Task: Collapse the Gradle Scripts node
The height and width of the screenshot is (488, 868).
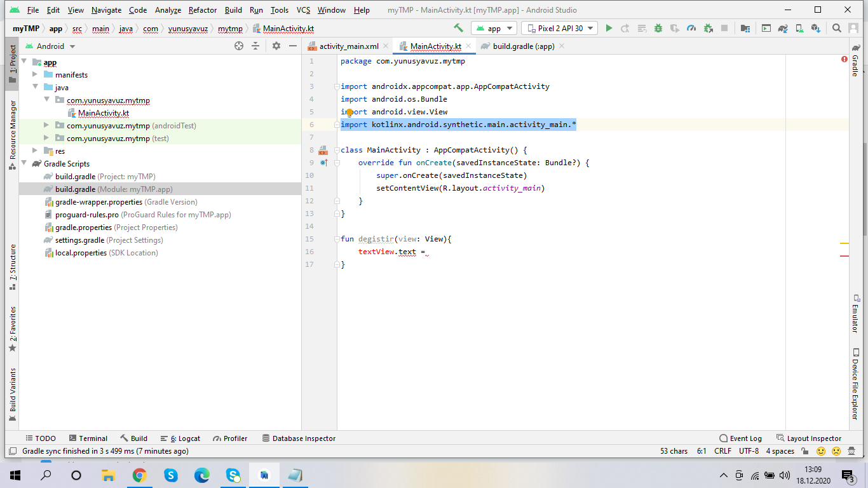Action: pyautogui.click(x=25, y=163)
